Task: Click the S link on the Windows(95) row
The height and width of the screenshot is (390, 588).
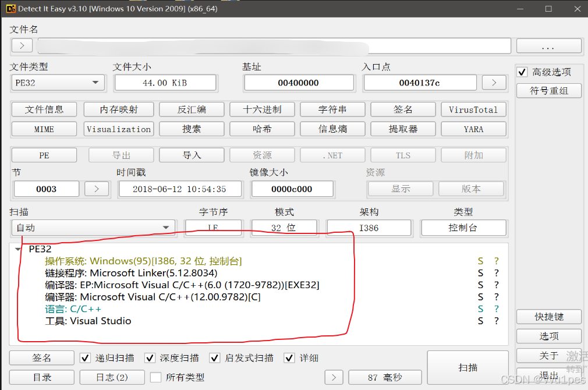Action: [x=480, y=261]
